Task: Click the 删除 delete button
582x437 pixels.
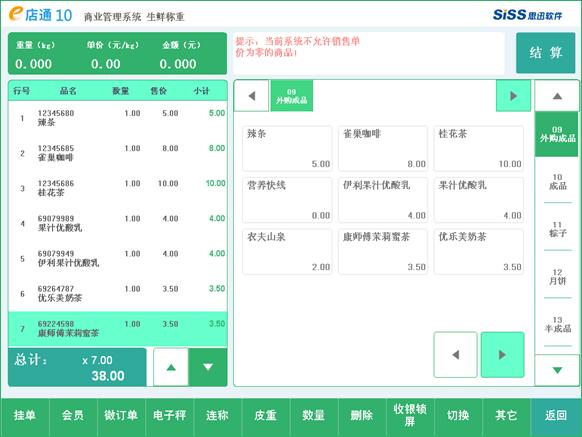Action: 362,415
